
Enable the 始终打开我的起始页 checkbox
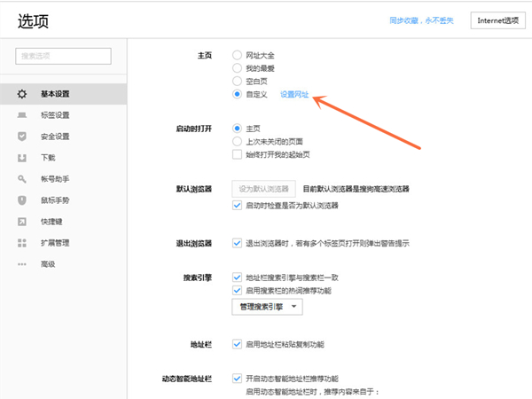click(237, 154)
